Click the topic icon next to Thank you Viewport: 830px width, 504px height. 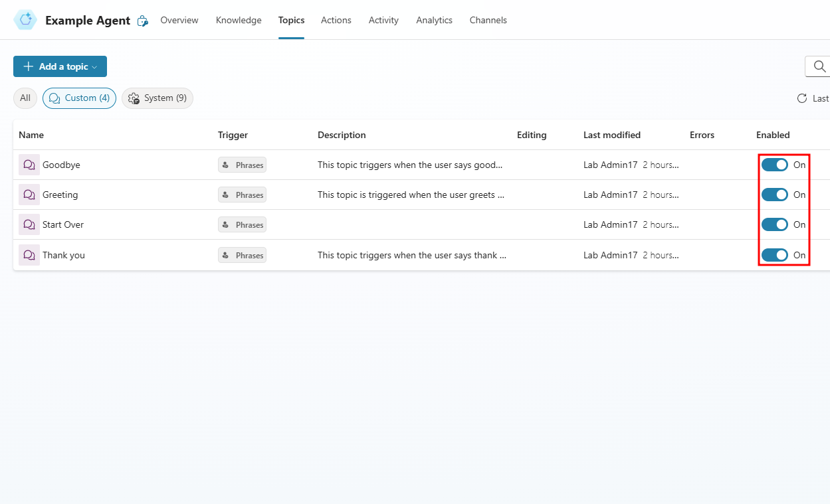(x=29, y=254)
